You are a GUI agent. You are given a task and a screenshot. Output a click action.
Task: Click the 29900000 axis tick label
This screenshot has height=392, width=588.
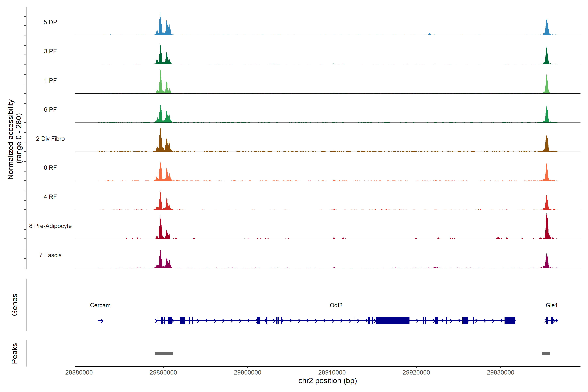[x=247, y=373]
